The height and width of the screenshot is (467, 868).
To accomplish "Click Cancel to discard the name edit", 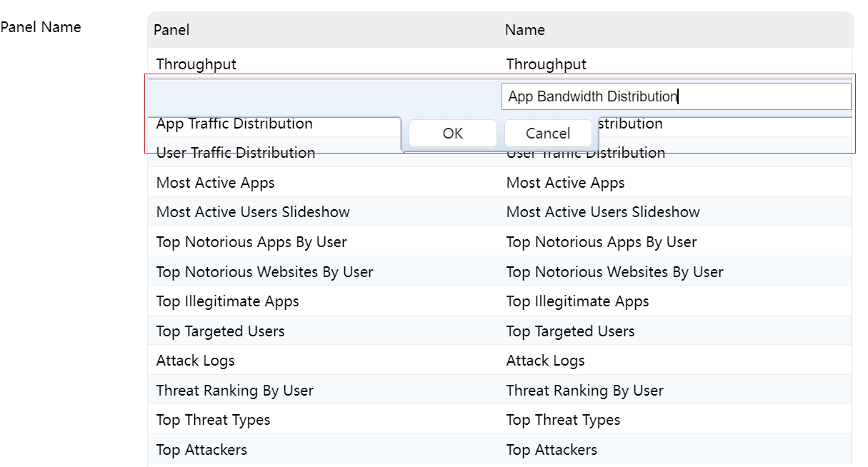I will [548, 134].
